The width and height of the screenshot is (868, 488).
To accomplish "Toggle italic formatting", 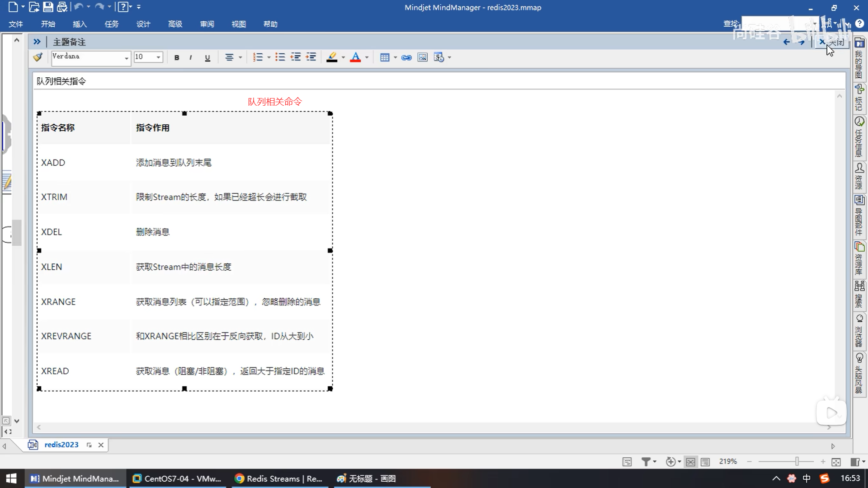I will 191,57.
